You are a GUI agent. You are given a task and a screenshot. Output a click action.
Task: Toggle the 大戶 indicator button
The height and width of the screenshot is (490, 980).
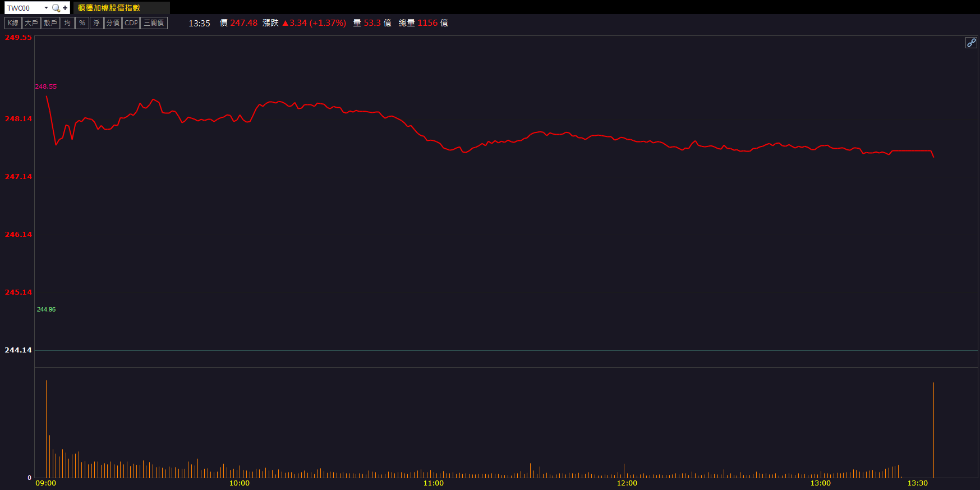click(31, 23)
